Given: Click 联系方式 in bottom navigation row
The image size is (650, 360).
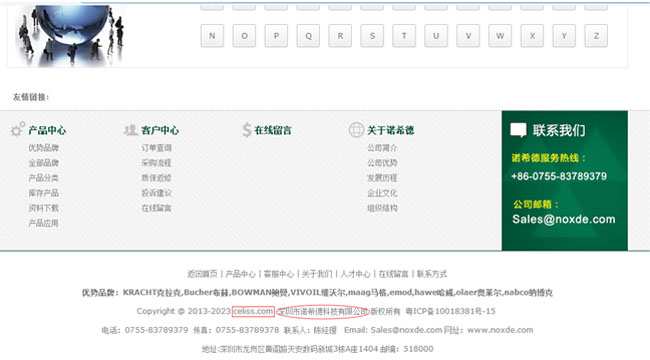Looking at the screenshot, I should click(x=432, y=274).
